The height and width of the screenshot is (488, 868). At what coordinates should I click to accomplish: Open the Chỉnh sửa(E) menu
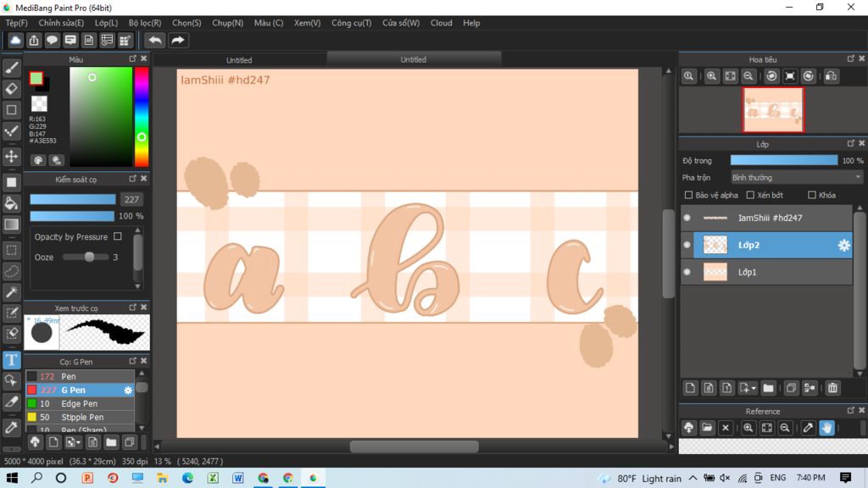pyautogui.click(x=61, y=23)
